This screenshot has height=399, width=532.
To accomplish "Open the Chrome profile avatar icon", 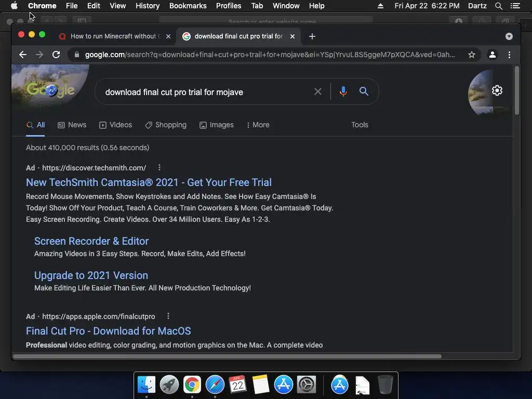I will point(493,55).
